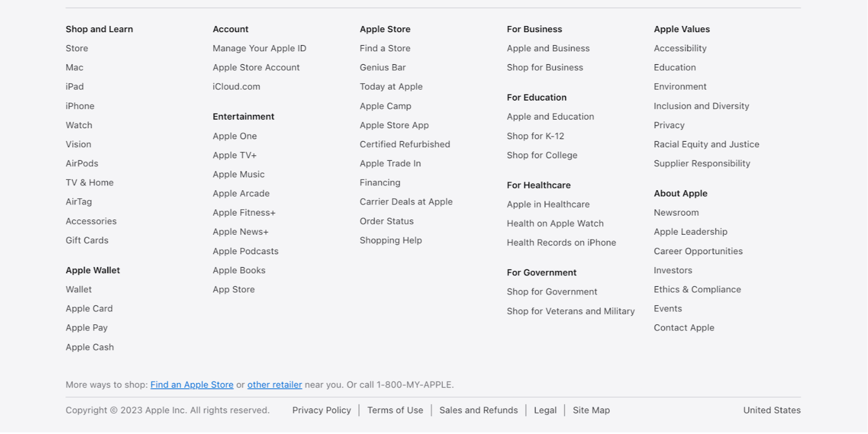Go to Gift Cards link
The image size is (868, 434).
[87, 240]
